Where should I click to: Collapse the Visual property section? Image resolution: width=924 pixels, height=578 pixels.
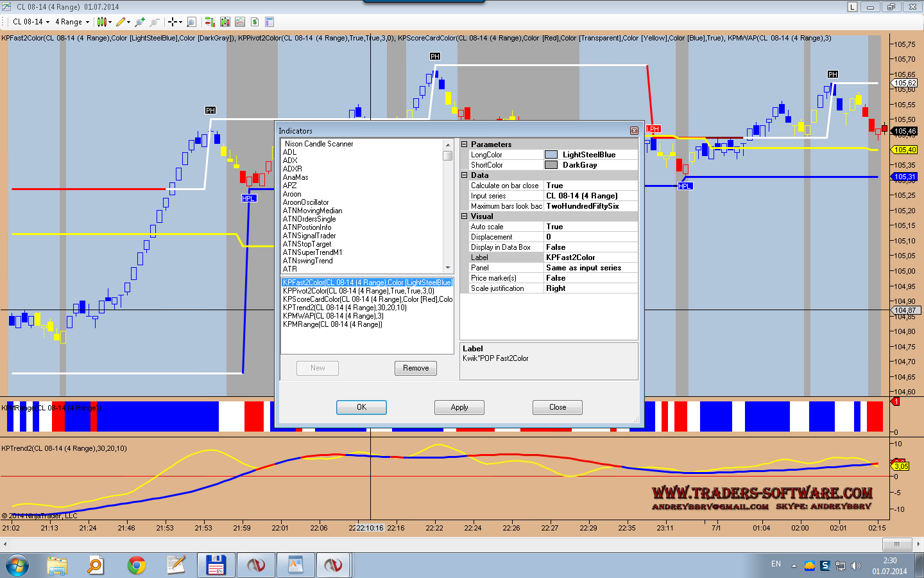click(x=465, y=216)
